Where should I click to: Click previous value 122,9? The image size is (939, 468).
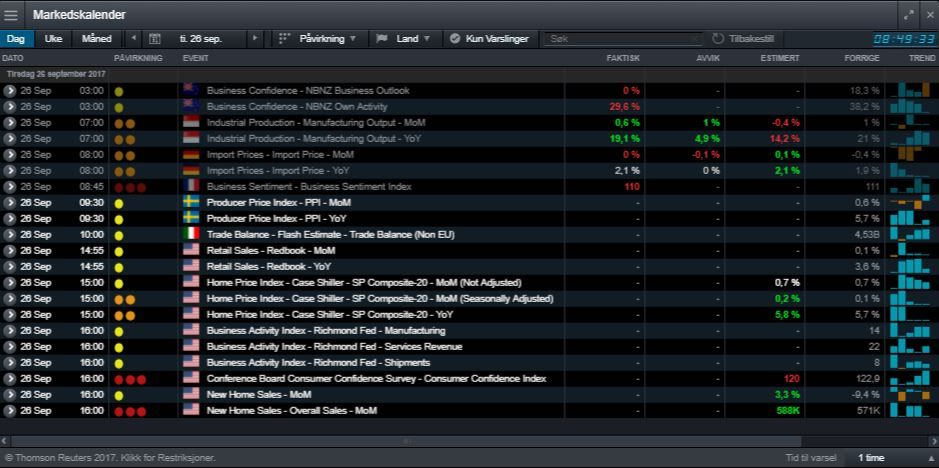[x=867, y=379]
